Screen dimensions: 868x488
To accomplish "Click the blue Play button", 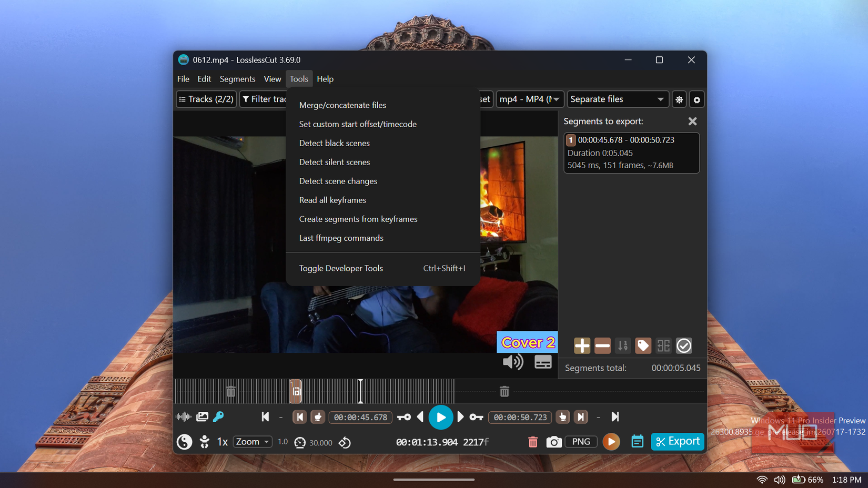I will click(441, 418).
